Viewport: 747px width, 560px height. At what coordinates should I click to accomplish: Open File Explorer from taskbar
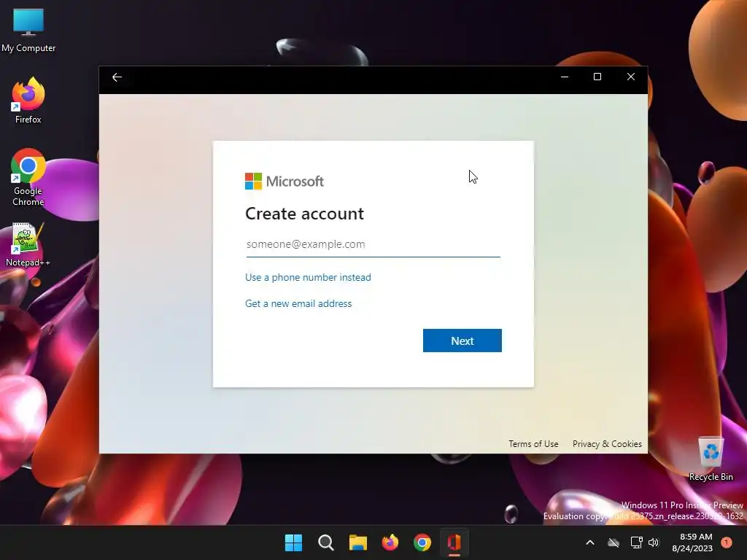[357, 542]
